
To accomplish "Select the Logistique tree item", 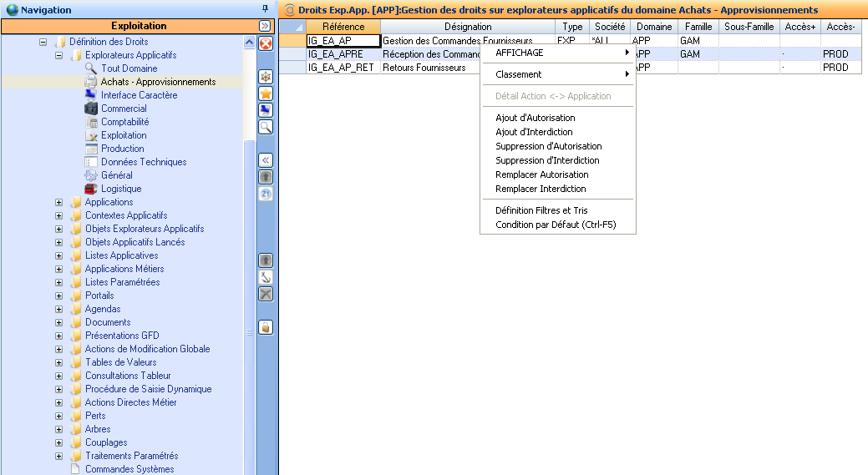I will click(121, 189).
